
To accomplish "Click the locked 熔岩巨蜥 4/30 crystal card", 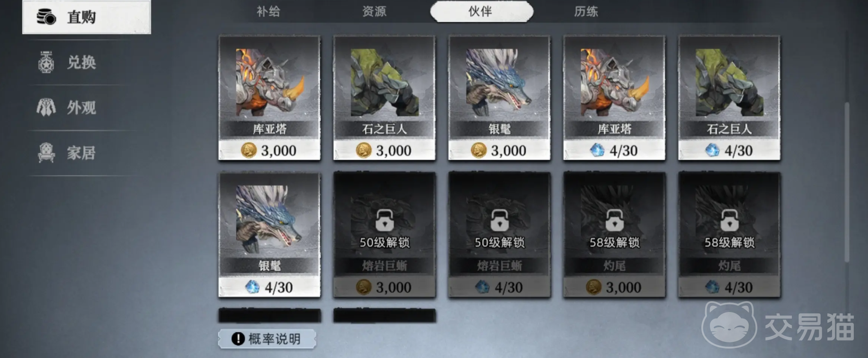I will [499, 235].
